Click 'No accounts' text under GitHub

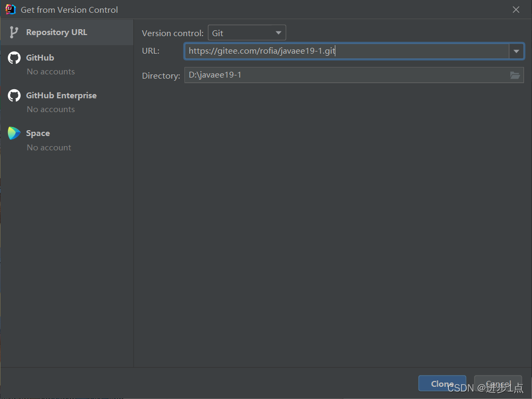(51, 72)
